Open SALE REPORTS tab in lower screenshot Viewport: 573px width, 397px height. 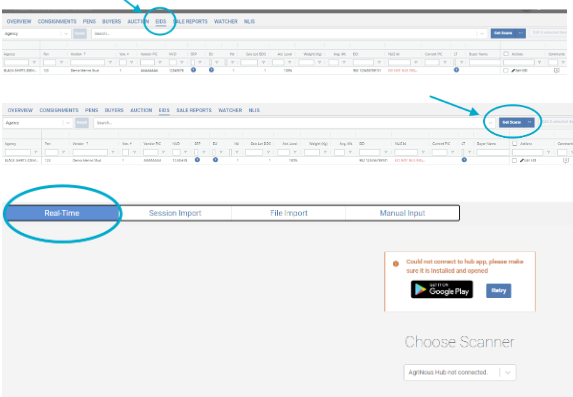194,110
